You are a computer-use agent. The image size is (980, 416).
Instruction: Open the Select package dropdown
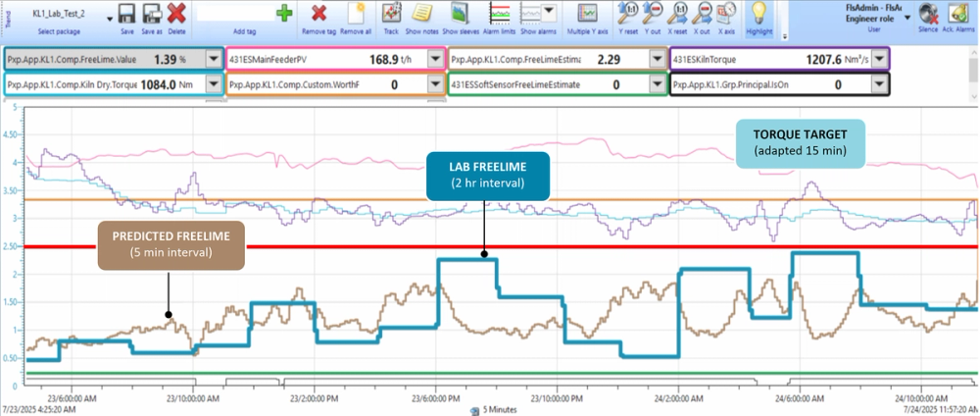click(x=110, y=18)
